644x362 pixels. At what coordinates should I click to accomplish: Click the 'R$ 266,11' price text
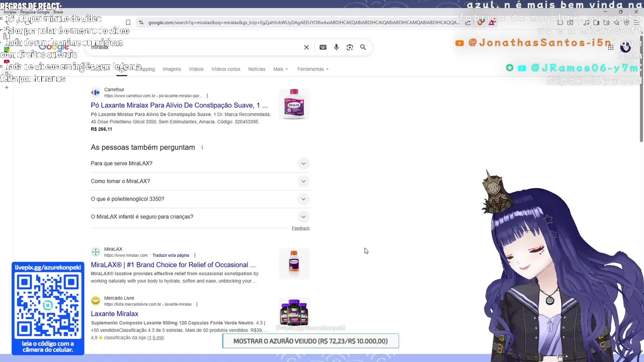[102, 129]
